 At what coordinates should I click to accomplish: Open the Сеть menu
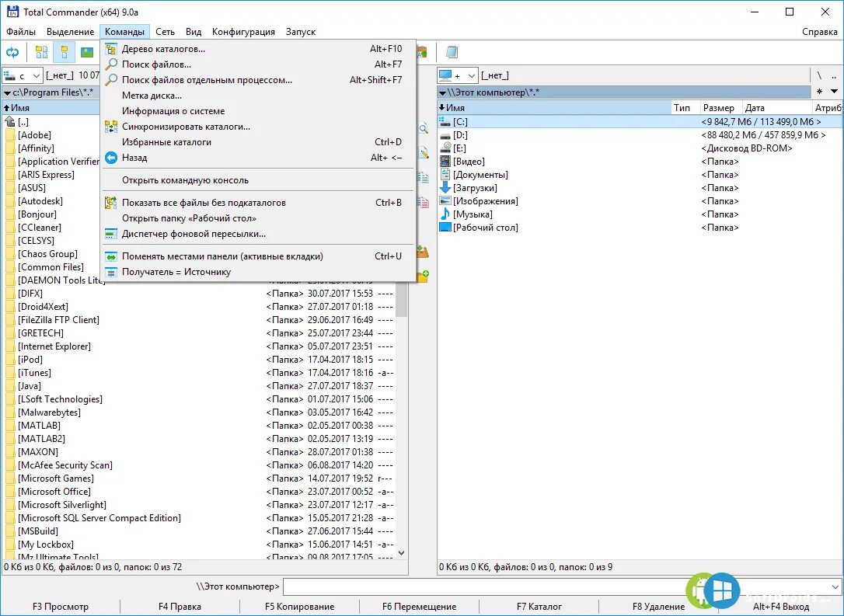(166, 32)
